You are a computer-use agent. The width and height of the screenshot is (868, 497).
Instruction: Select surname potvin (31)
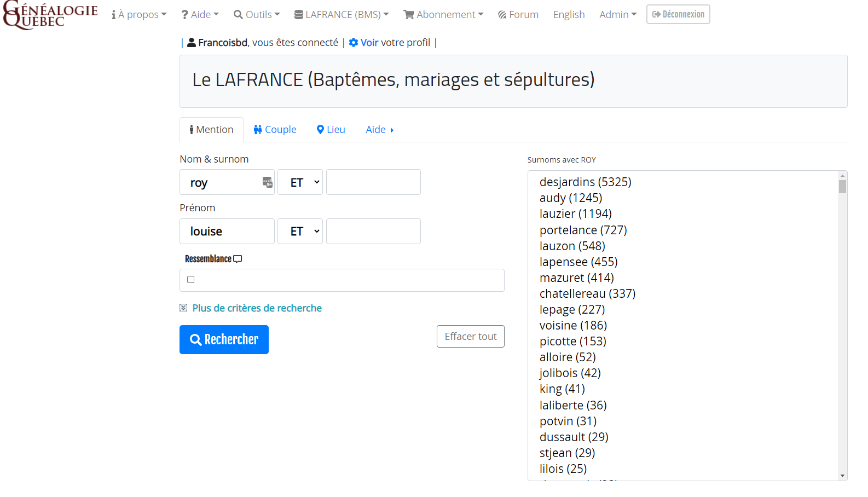[568, 421]
